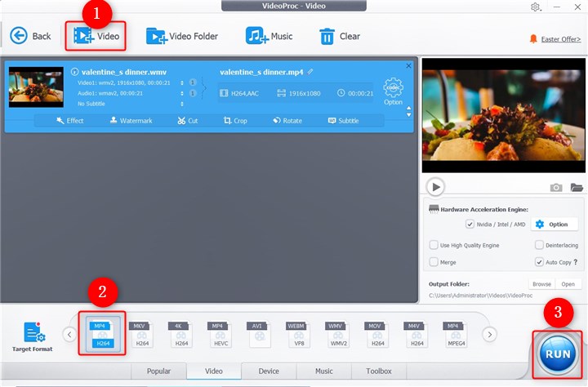Select the valentine_s dinner video thumbnail

pyautogui.click(x=36, y=87)
